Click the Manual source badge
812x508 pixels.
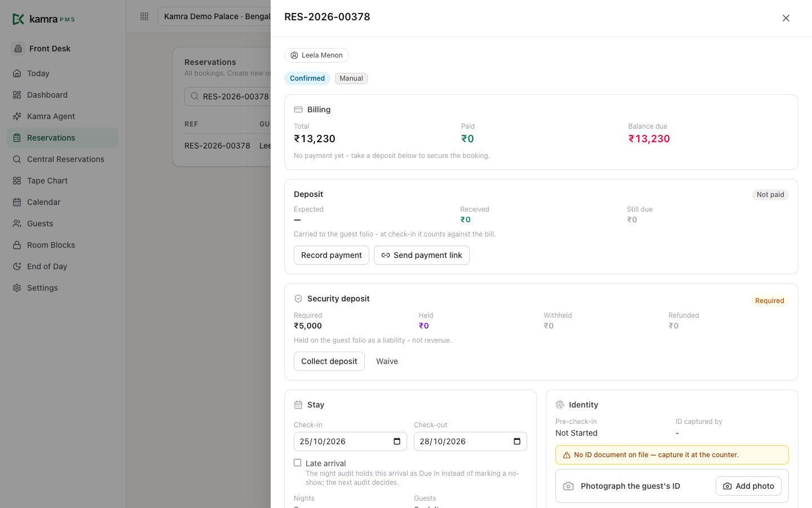pos(351,78)
